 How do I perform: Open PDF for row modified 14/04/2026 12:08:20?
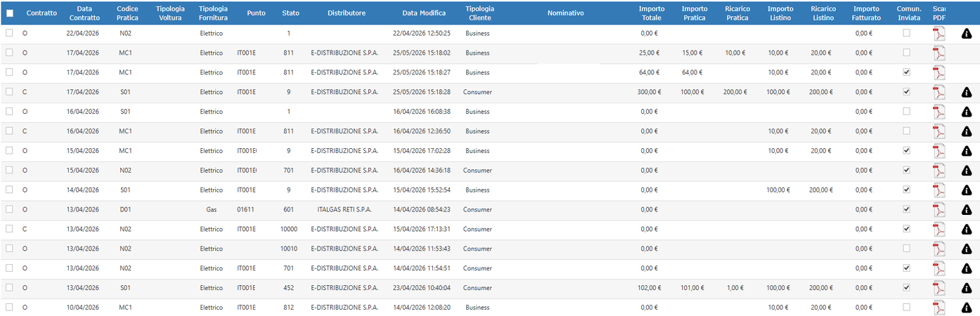(939, 308)
